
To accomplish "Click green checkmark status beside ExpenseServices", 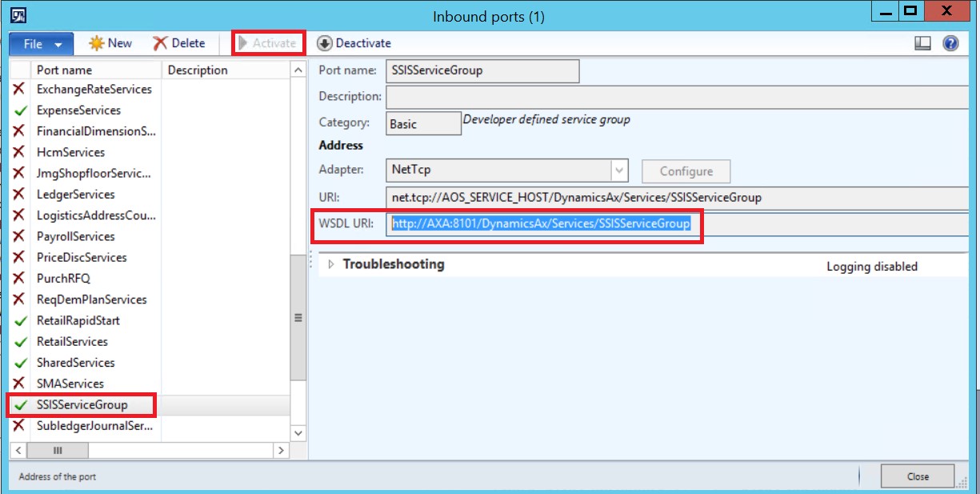I will click(x=19, y=110).
